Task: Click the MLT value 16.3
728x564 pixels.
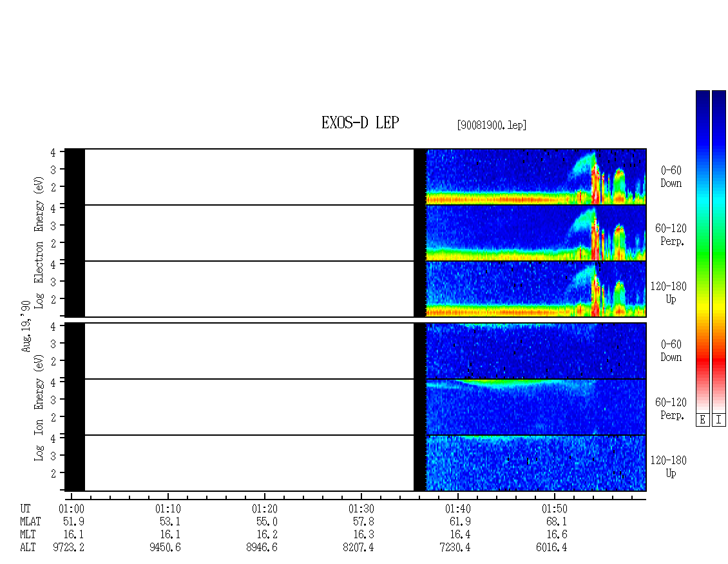Action: (x=363, y=535)
